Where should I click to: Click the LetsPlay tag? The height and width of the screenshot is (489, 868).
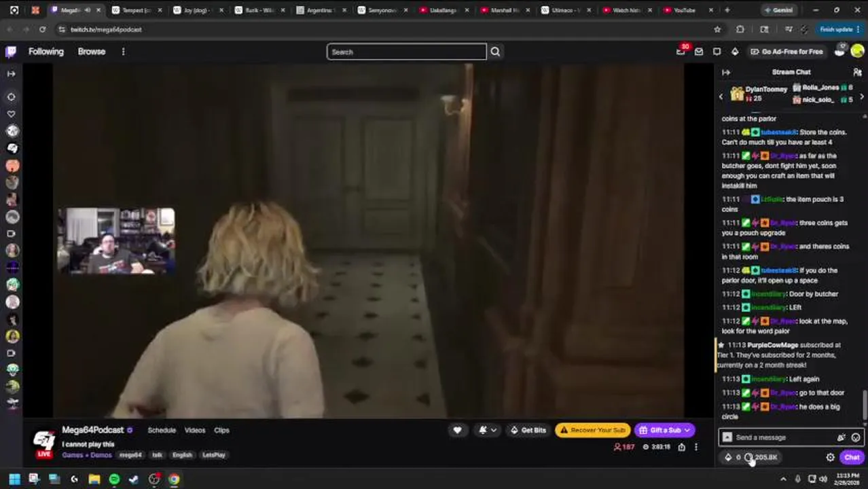pos(213,455)
